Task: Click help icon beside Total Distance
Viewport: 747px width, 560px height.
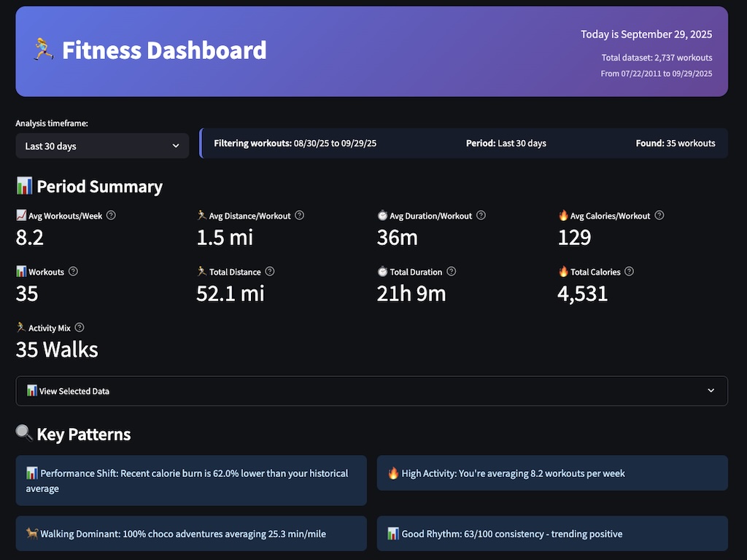Action: click(270, 272)
